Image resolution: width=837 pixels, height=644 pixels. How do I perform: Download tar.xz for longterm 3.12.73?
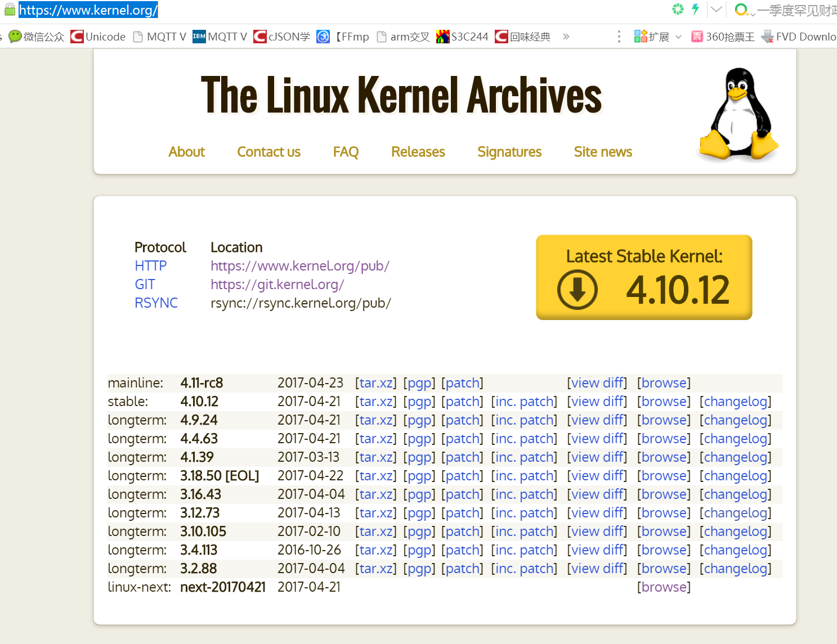[376, 513]
